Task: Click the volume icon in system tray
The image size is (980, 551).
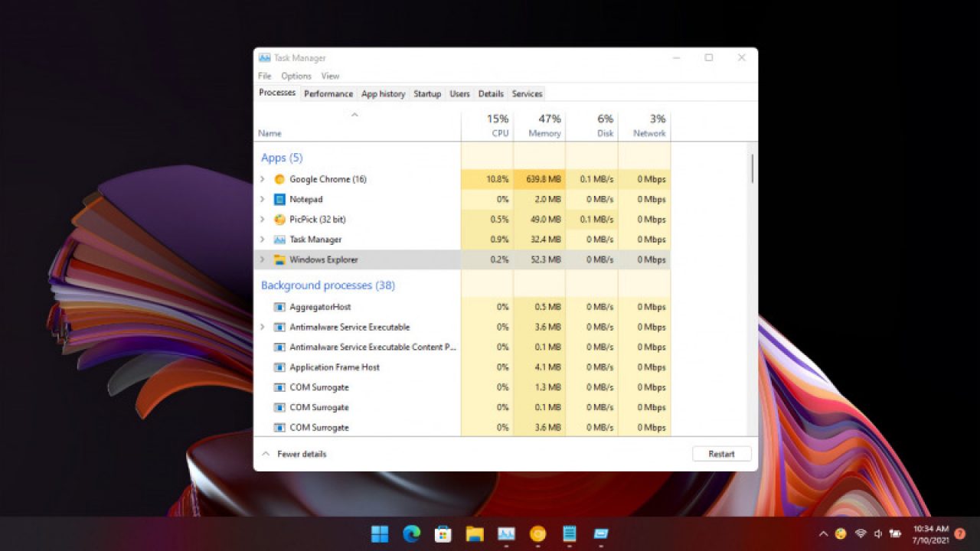Action: [x=877, y=533]
